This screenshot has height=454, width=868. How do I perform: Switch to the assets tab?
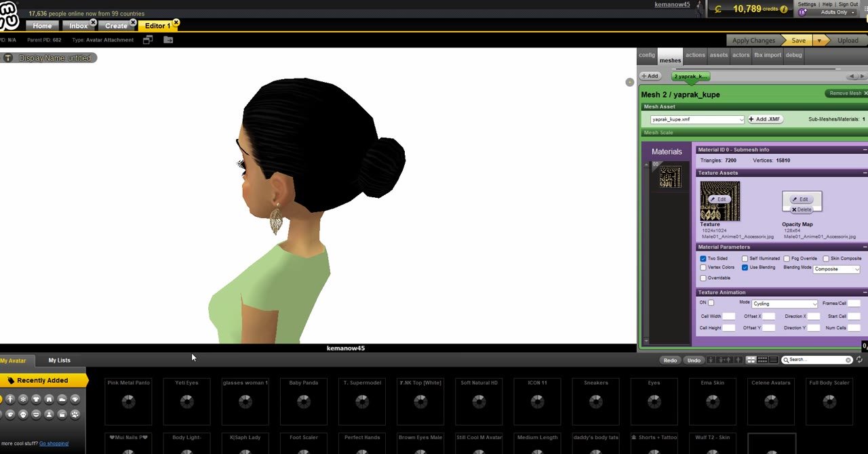(718, 56)
